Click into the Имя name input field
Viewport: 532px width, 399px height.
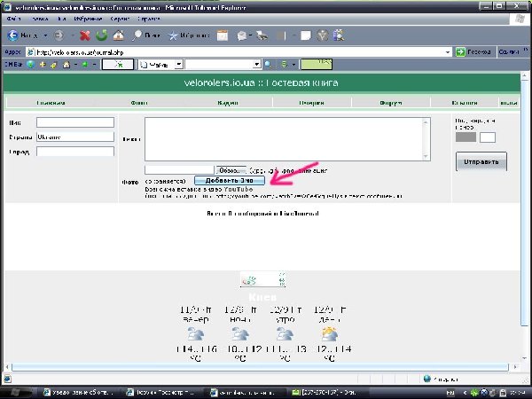click(x=75, y=122)
